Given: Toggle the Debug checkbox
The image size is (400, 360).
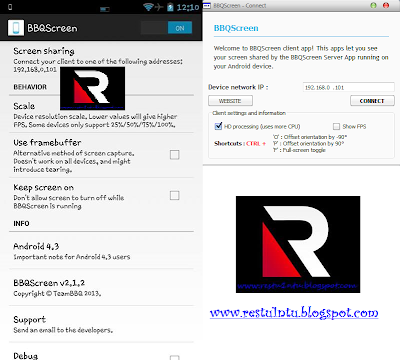Looking at the screenshot, I should click(x=174, y=357).
